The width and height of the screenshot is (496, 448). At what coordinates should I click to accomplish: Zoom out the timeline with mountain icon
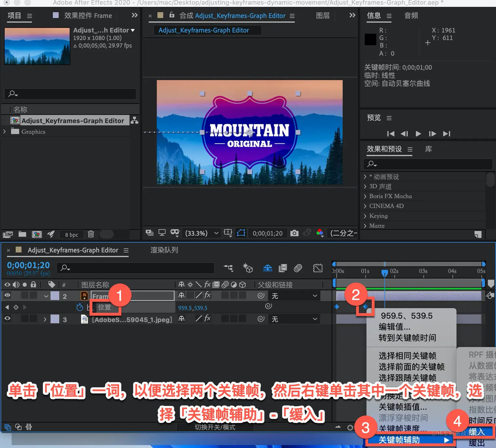338,427
